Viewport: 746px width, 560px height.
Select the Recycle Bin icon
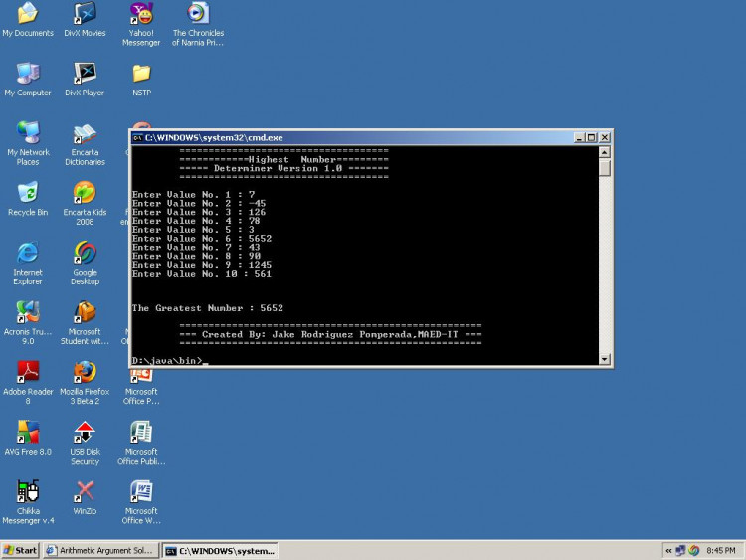pyautogui.click(x=28, y=193)
